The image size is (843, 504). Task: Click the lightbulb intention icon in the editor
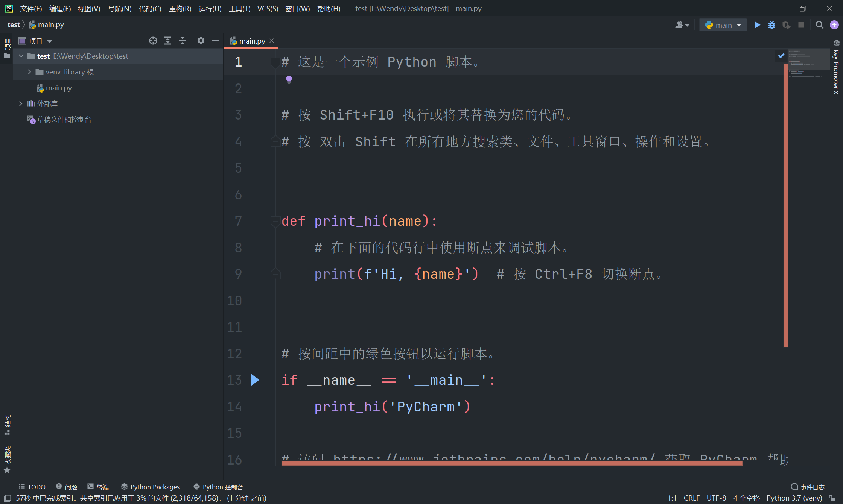click(x=289, y=79)
